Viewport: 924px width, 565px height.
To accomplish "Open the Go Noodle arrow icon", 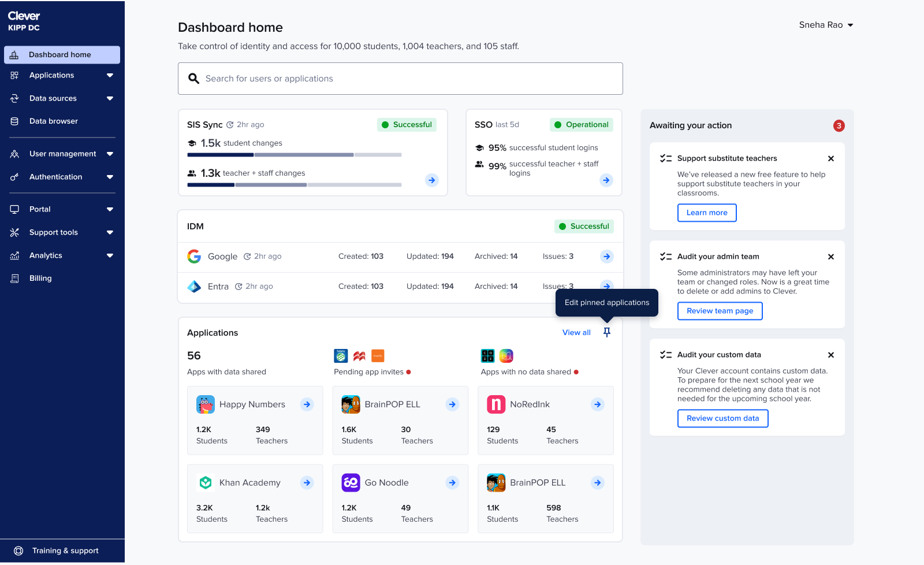I will (453, 482).
